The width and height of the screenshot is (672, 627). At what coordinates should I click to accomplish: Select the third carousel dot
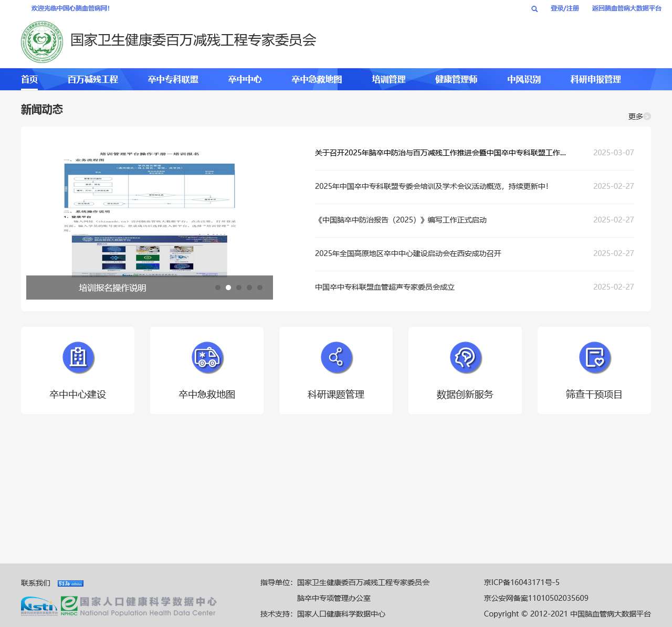239,288
